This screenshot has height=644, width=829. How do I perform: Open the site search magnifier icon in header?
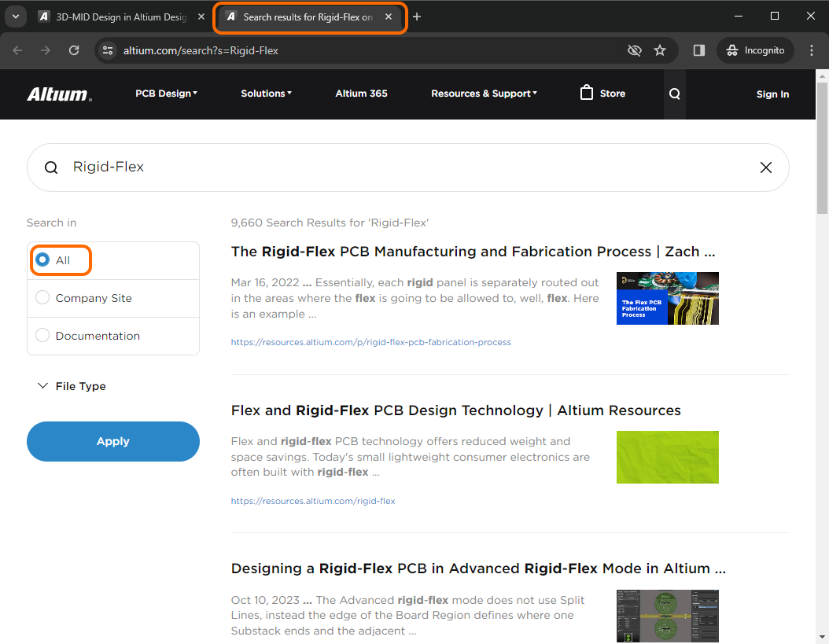tap(675, 94)
